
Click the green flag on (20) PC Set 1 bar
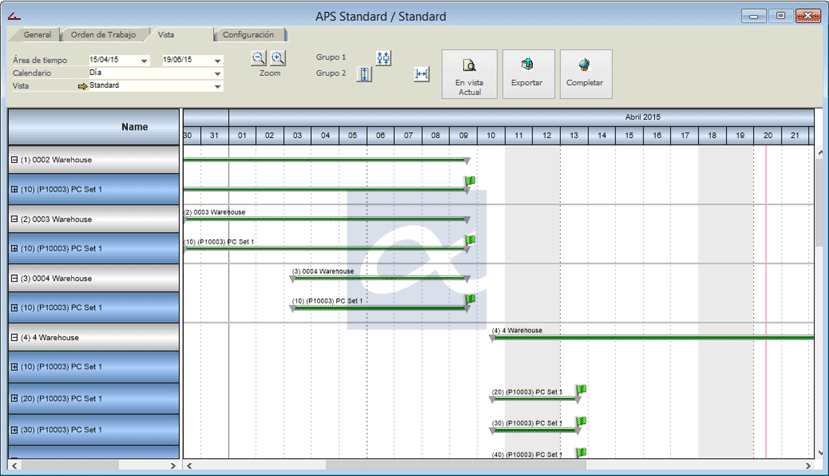click(581, 390)
